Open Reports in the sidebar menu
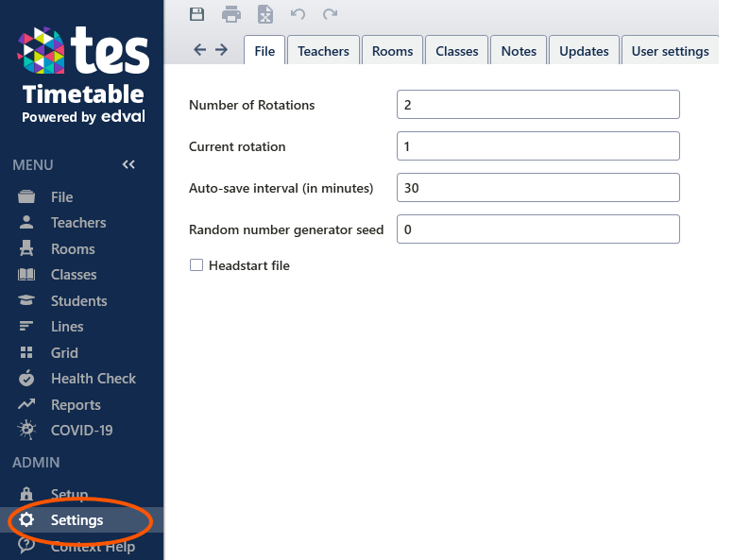 point(76,405)
